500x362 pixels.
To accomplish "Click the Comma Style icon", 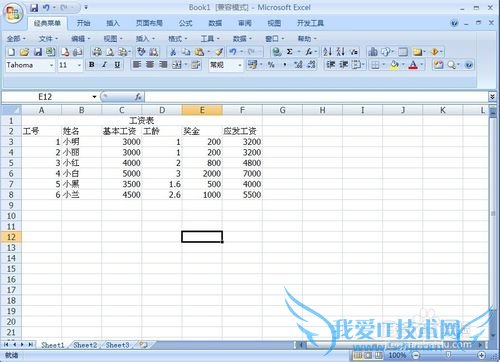I will click(285, 65).
